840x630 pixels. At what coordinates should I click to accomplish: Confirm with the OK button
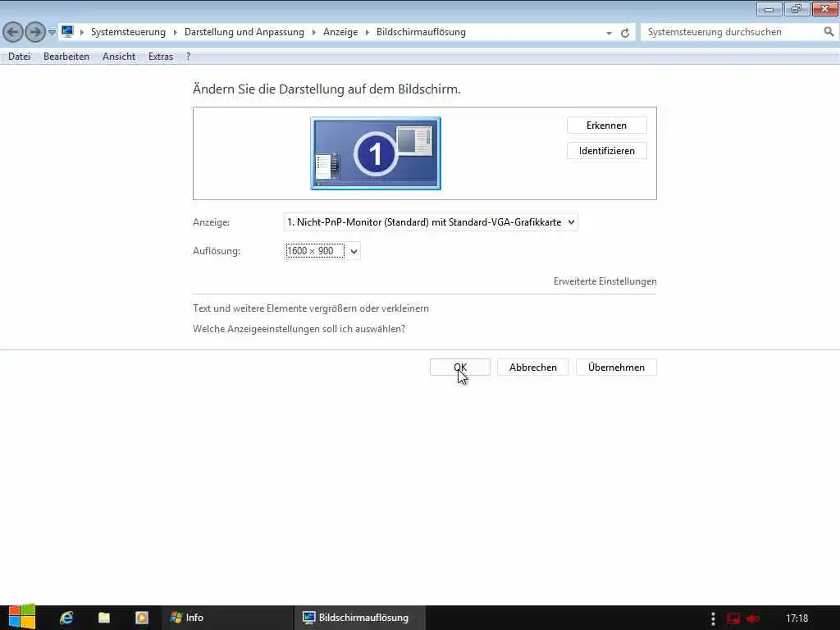[460, 367]
